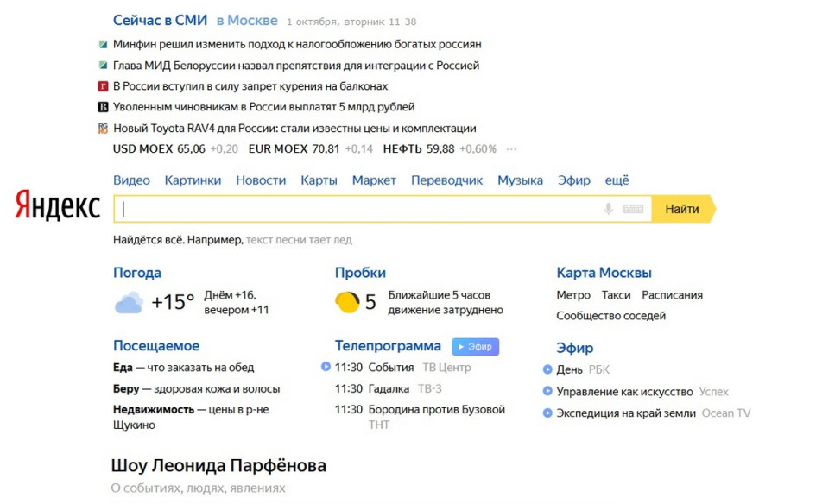Open the Глава МИД Белоруссии headline
This screenshot has height=504, width=816.
(296, 66)
